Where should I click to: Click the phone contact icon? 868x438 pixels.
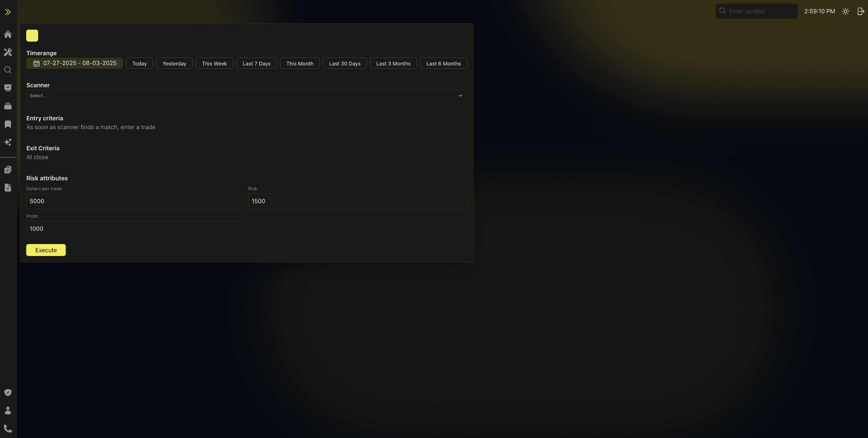pos(8,428)
